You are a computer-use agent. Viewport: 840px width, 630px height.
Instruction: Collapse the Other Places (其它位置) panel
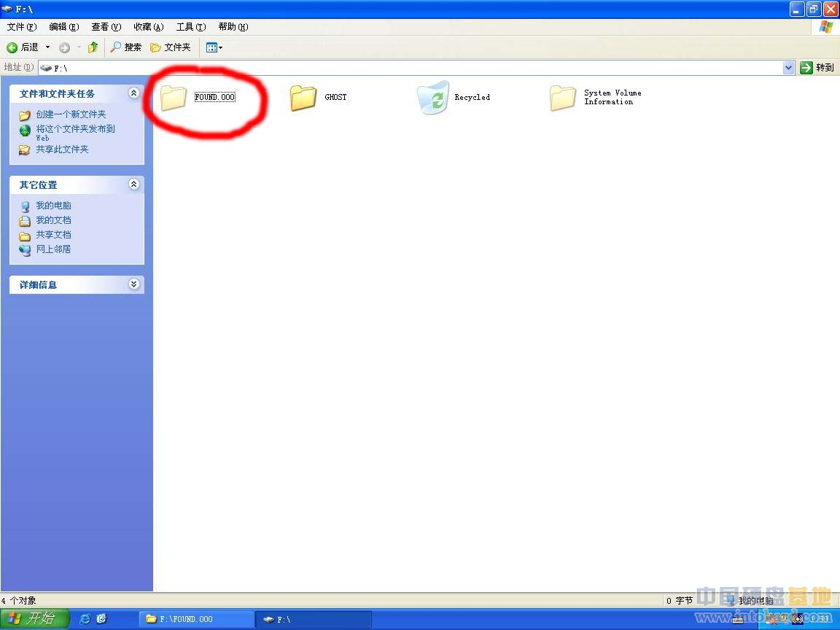tap(134, 184)
